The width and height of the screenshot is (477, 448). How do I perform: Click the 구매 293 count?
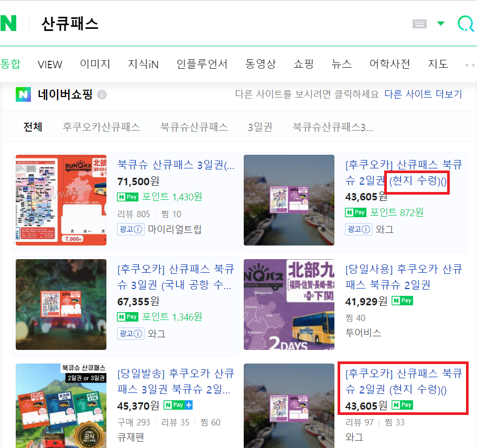134,422
